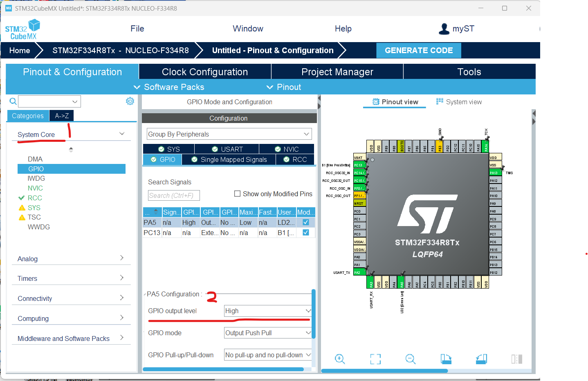The width and height of the screenshot is (588, 381).
Task: Fit the chip to the pinout view
Action: (x=375, y=359)
